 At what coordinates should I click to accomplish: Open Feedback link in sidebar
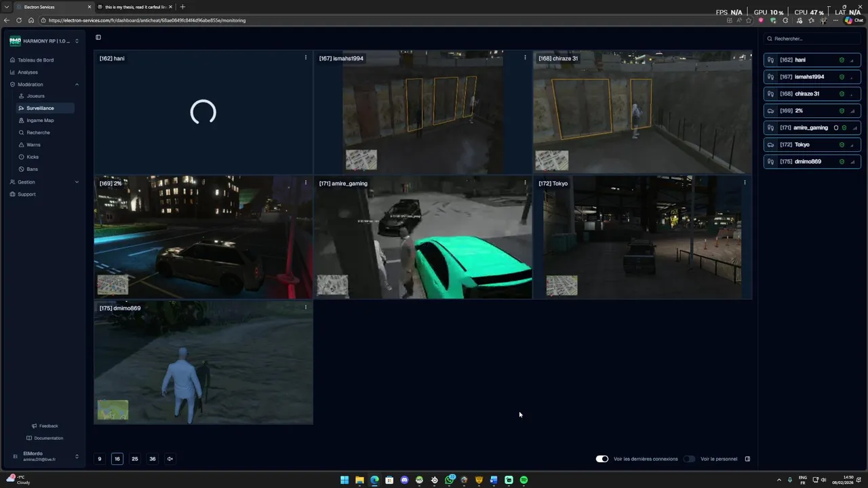click(x=45, y=426)
